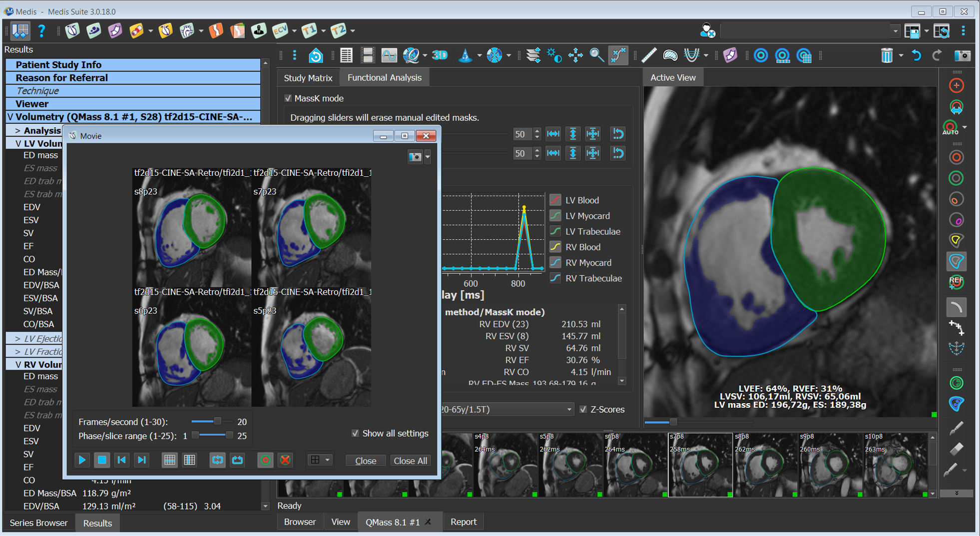Image resolution: width=980 pixels, height=536 pixels.
Task: Toggle the Z-Scores checkbox
Action: pos(583,409)
